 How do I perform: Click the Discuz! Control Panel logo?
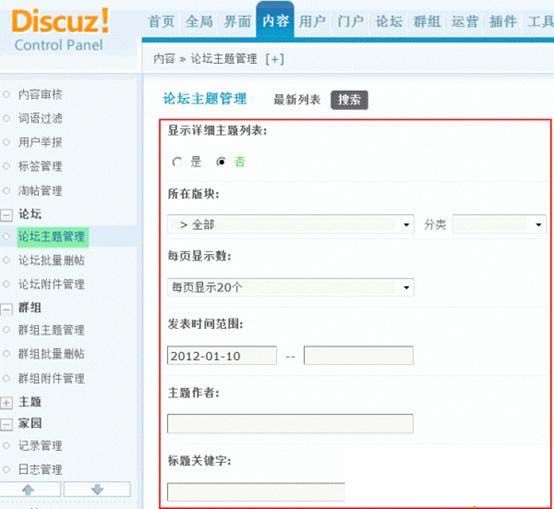pyautogui.click(x=60, y=30)
